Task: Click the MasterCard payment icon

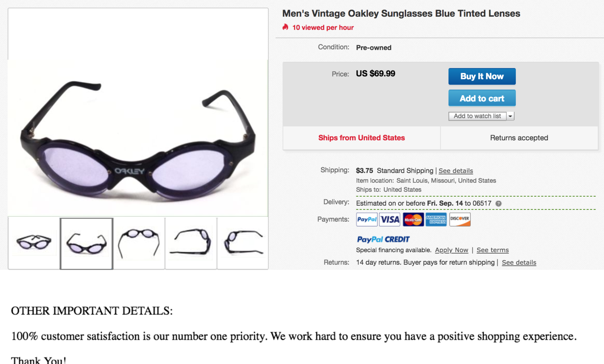Action: coord(413,219)
